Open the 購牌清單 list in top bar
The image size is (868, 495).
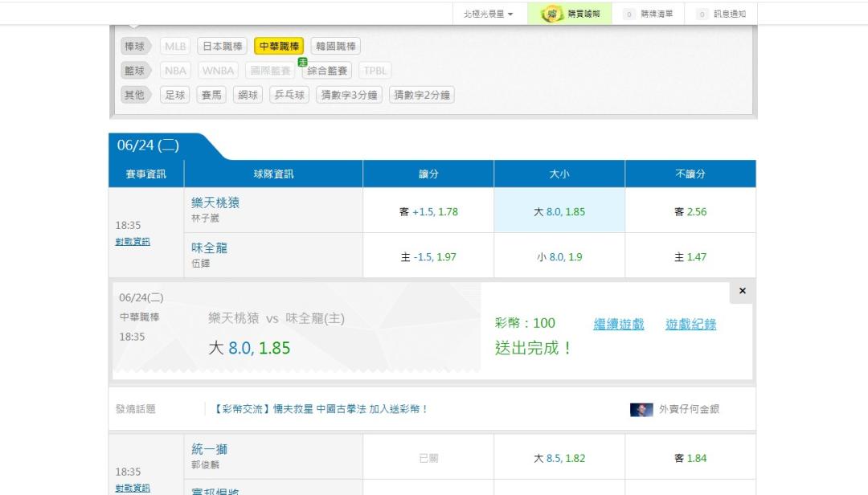click(649, 14)
